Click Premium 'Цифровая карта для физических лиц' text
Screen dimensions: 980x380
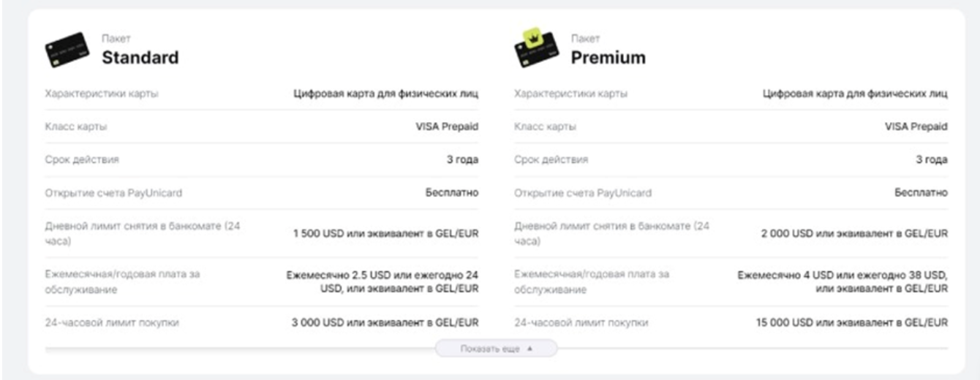click(855, 94)
